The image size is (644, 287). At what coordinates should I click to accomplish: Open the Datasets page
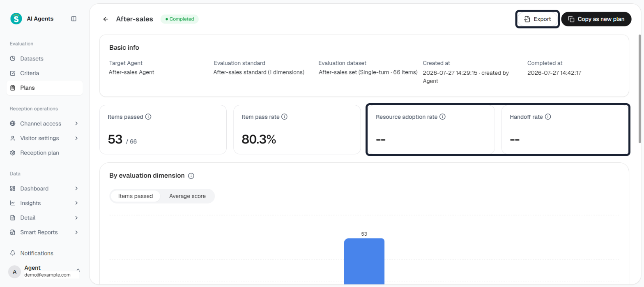pos(44,58)
